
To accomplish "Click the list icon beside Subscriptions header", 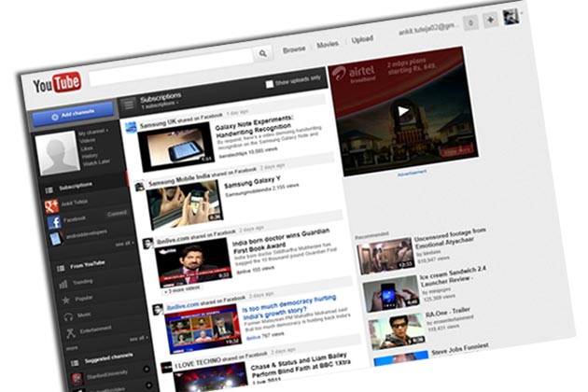I will [x=129, y=105].
